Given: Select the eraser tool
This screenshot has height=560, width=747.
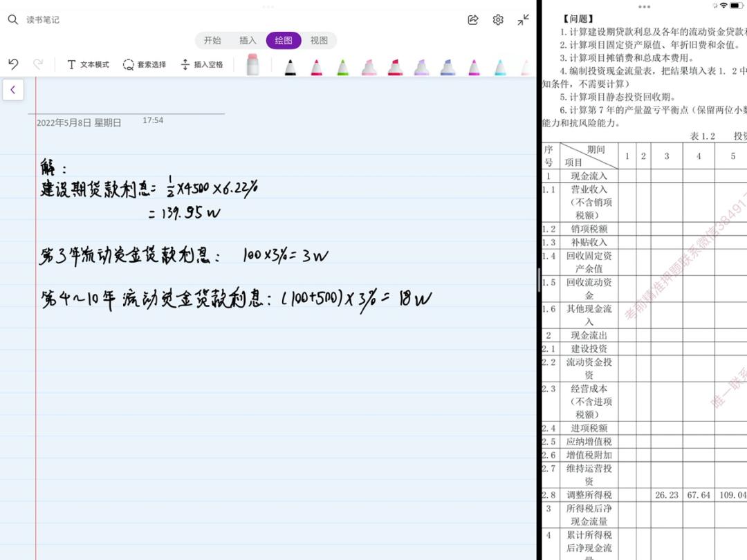Looking at the screenshot, I should point(252,64).
